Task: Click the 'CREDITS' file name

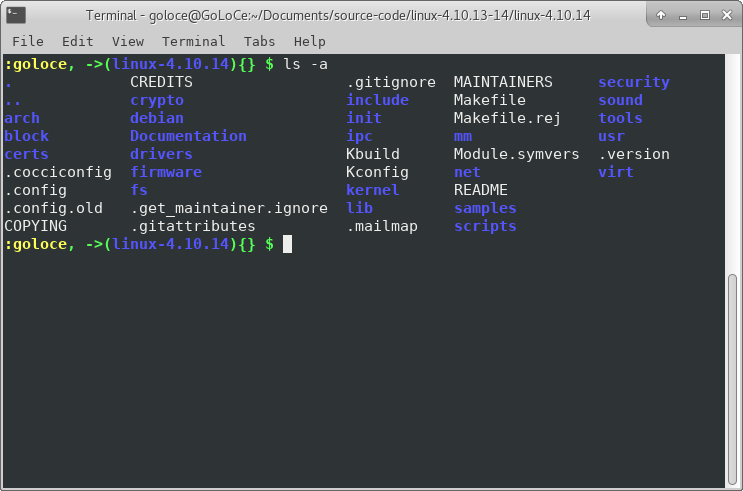Action: [x=162, y=82]
